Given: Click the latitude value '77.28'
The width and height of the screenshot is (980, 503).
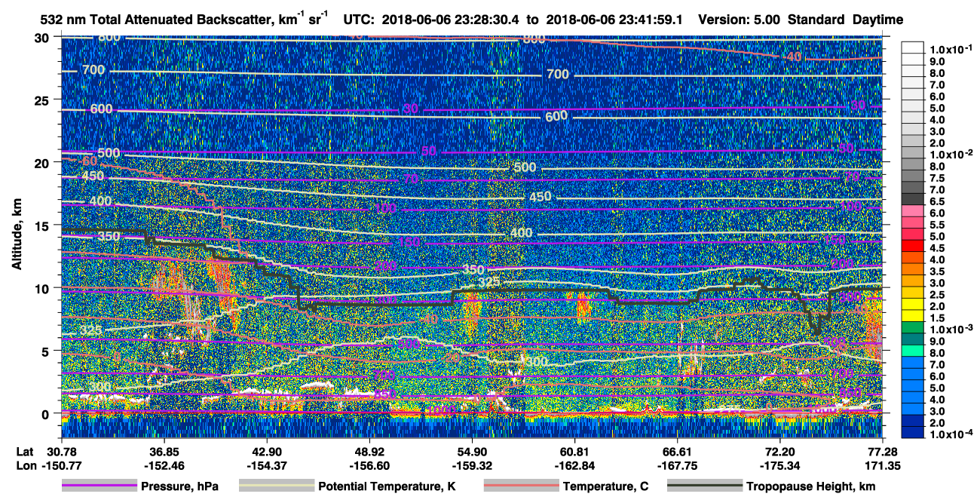Looking at the screenshot, I should [883, 451].
